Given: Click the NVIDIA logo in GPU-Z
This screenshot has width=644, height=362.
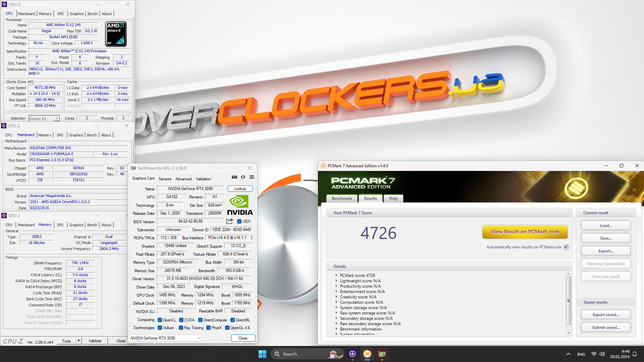Looking at the screenshot, I should click(x=240, y=205).
